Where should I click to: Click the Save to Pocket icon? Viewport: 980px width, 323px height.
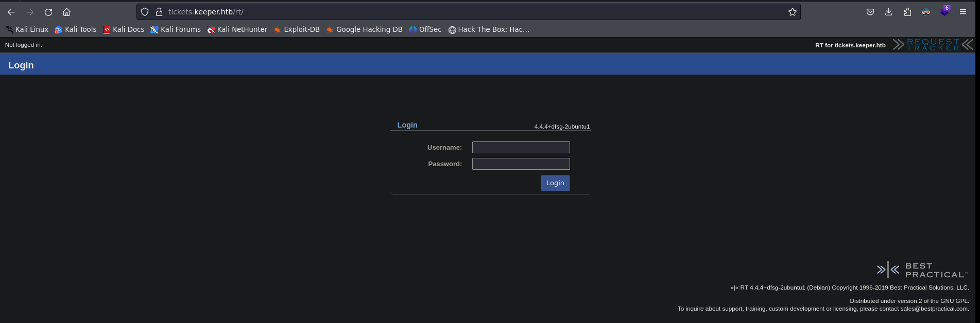click(x=870, y=12)
